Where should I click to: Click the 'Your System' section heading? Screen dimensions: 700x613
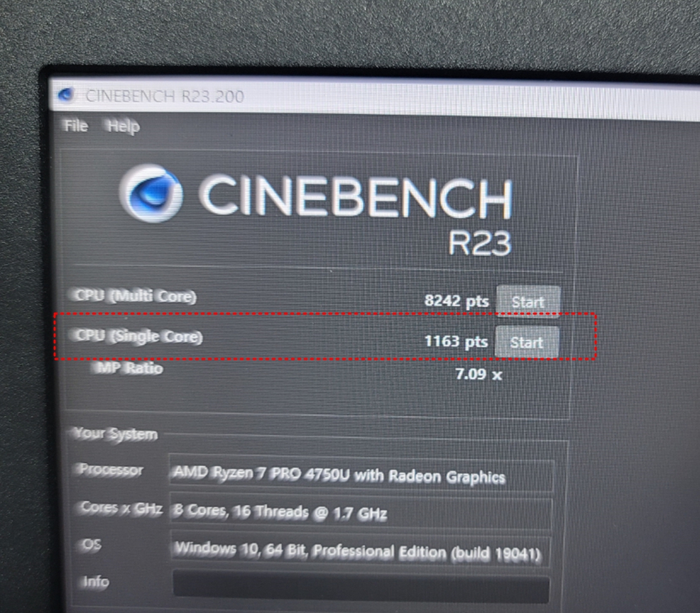pos(116,433)
